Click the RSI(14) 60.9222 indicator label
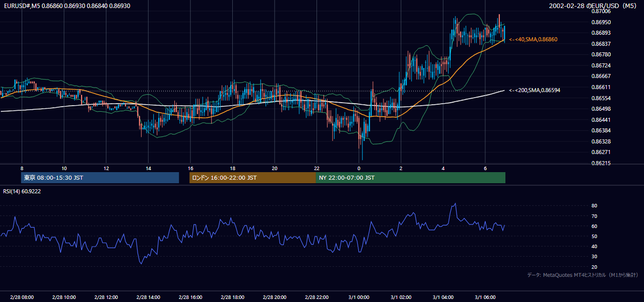 22,191
